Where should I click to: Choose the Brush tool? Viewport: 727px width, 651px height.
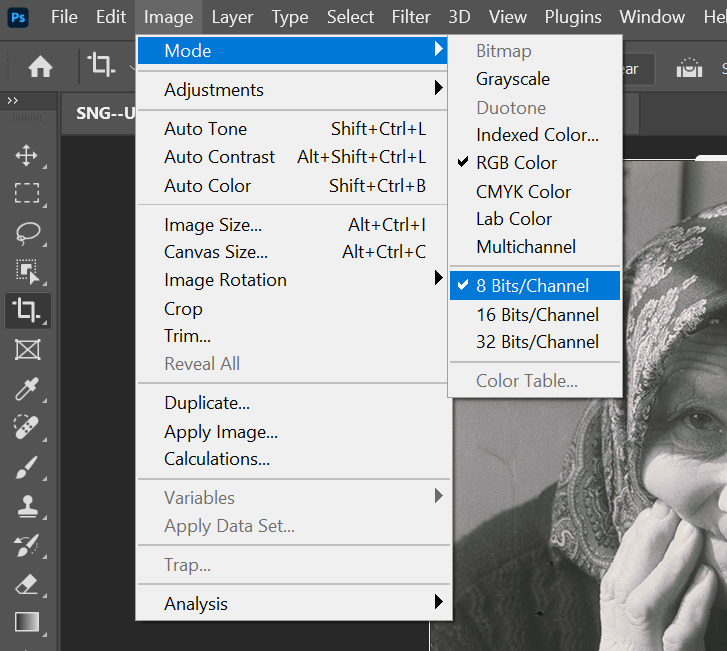pyautogui.click(x=27, y=466)
